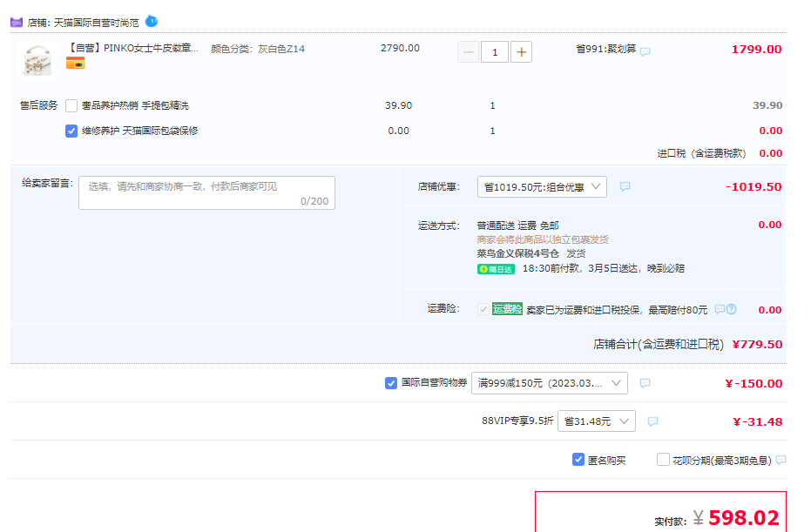Click the ¥-31.48 VIP discount amount
811x532 pixels.
click(757, 422)
